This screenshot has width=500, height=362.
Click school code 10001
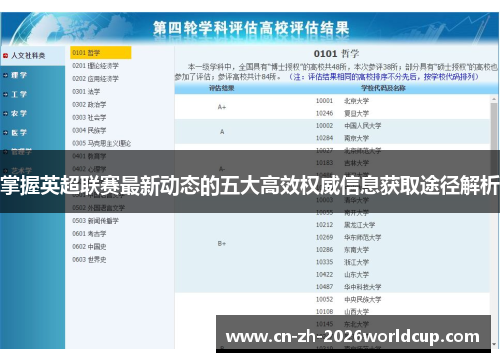click(324, 101)
